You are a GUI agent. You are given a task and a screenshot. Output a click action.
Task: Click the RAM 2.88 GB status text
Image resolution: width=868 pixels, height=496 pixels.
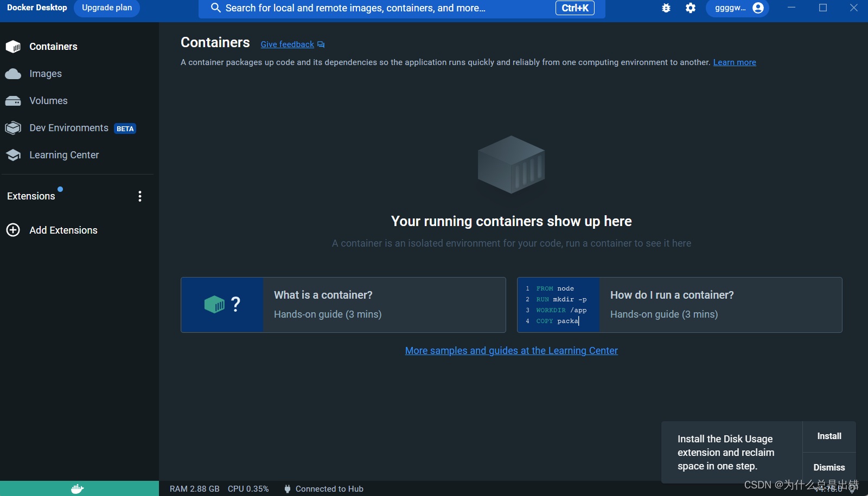click(195, 489)
